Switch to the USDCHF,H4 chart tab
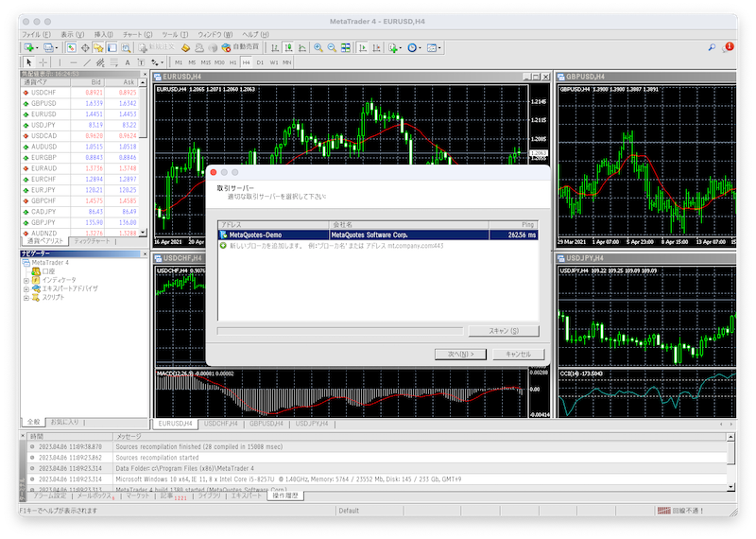Screen dimensions: 756x539 (x=221, y=424)
